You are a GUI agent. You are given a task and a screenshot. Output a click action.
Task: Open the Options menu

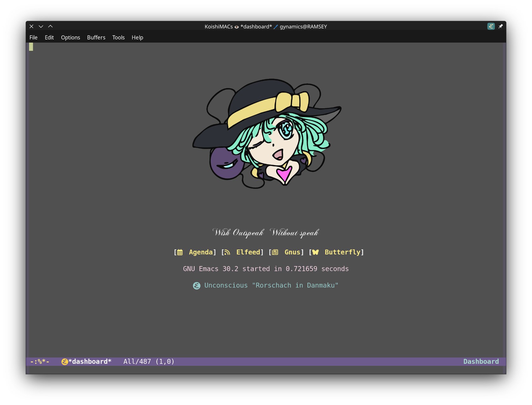coord(70,37)
